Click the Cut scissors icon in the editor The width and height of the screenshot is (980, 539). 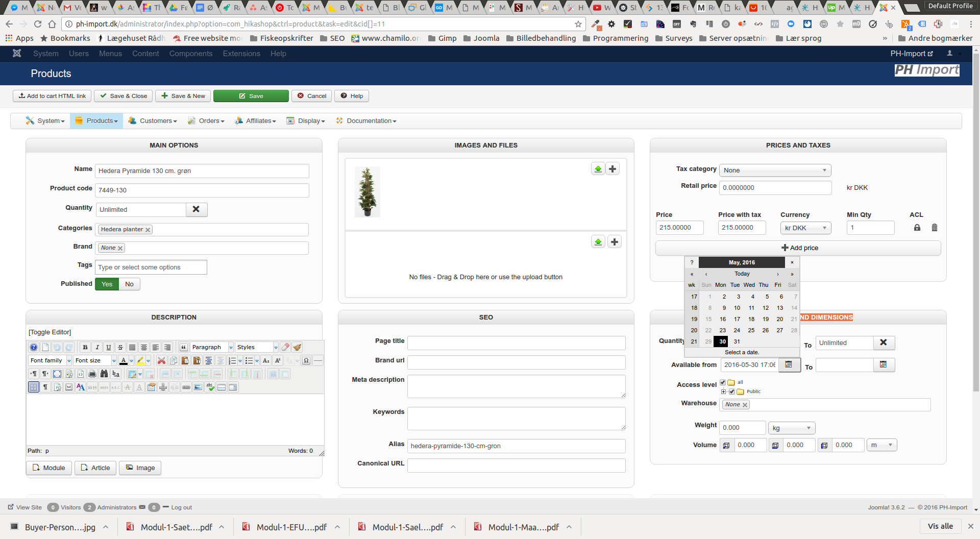tap(161, 361)
